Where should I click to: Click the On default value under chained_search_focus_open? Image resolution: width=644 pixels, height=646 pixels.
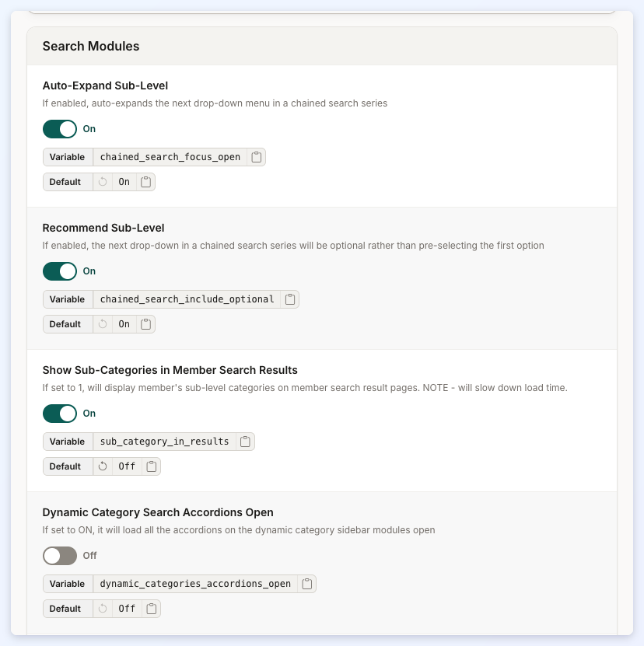click(x=124, y=182)
